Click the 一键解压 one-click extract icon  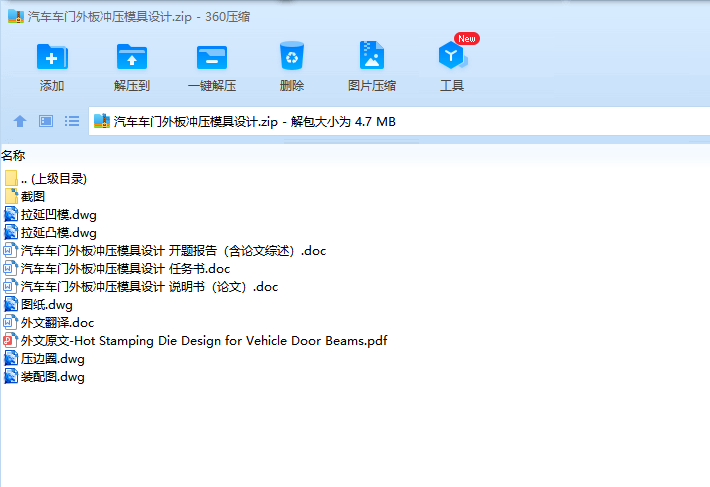tap(212, 57)
